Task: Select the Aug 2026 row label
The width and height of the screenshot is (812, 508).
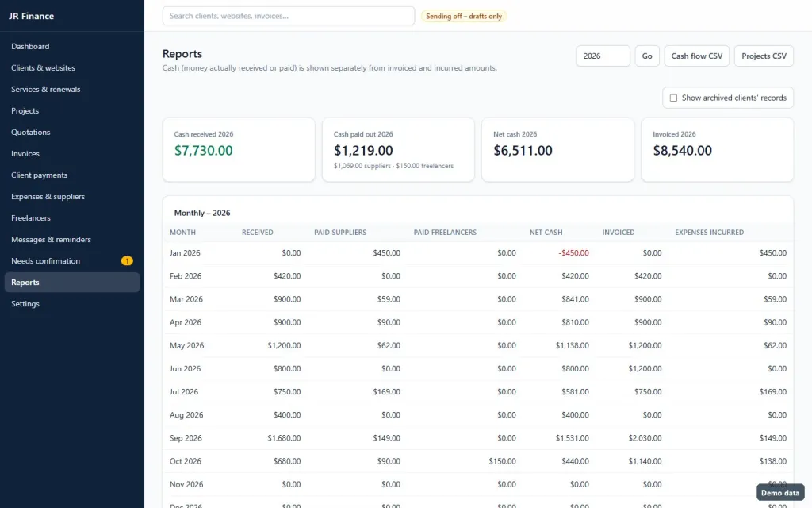Action: click(x=186, y=415)
